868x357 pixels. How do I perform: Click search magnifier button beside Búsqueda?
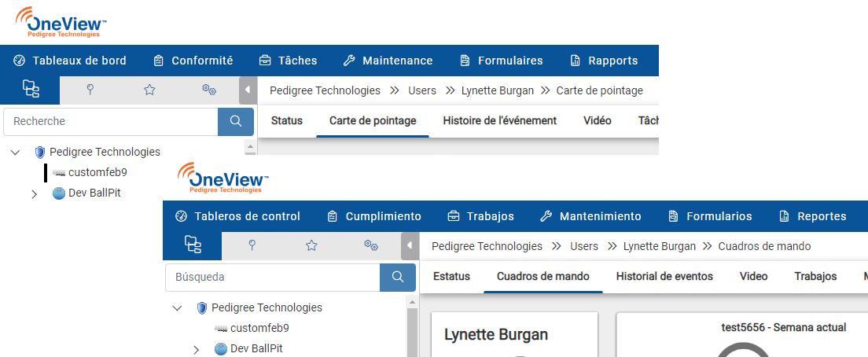[398, 277]
